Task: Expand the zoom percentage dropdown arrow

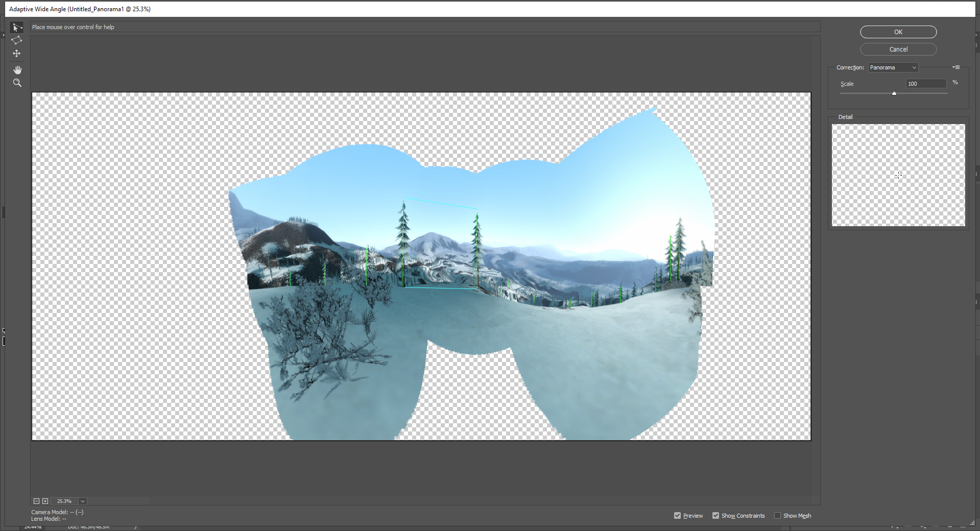Action: coord(83,501)
